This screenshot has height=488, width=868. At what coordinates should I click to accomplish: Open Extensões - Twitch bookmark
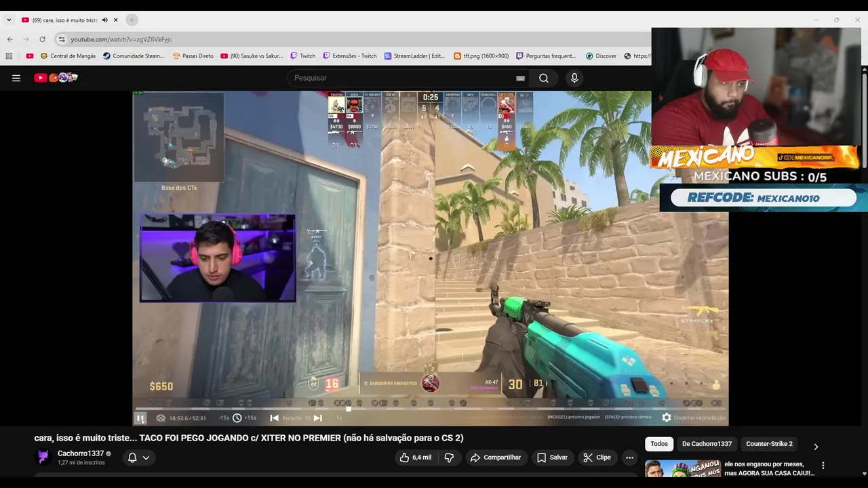click(349, 56)
